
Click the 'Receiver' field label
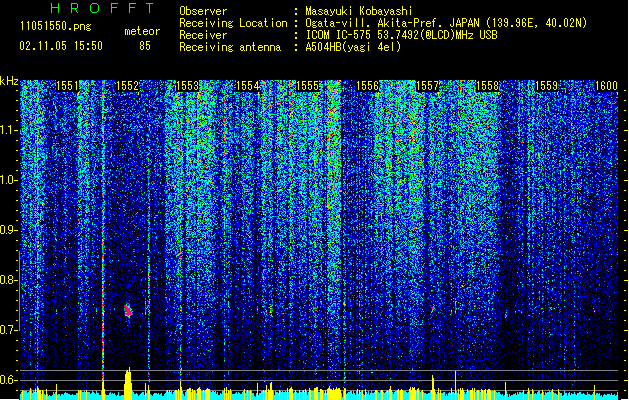coord(203,35)
